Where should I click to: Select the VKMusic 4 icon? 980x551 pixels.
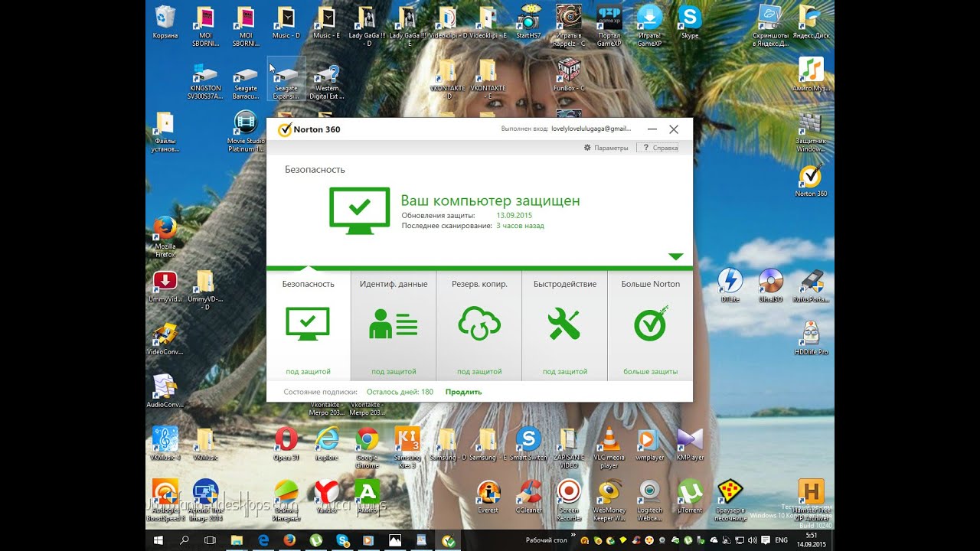(165, 444)
